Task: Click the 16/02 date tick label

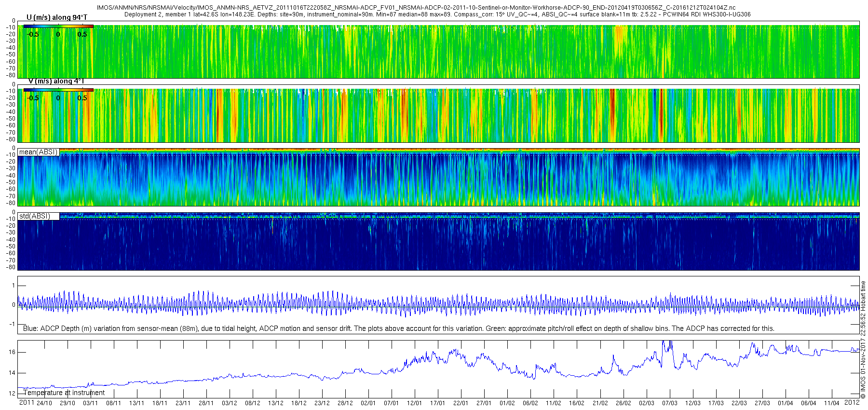Action: [577, 403]
